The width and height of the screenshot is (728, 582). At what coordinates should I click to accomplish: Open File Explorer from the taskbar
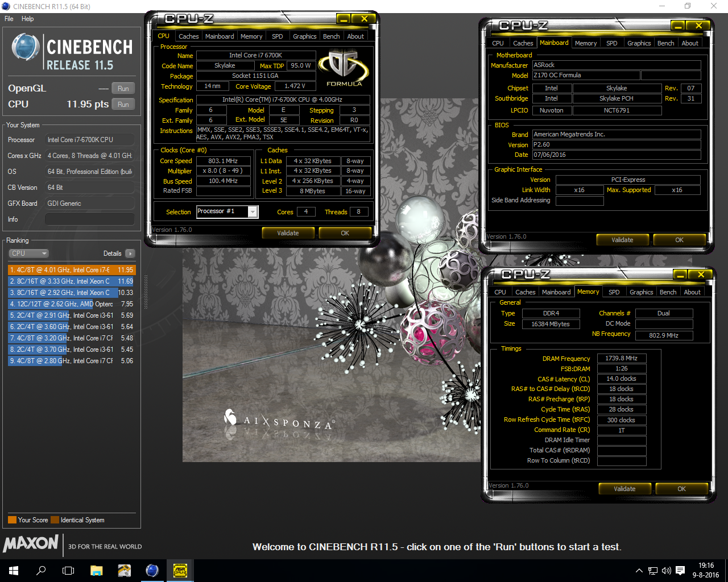coord(96,571)
